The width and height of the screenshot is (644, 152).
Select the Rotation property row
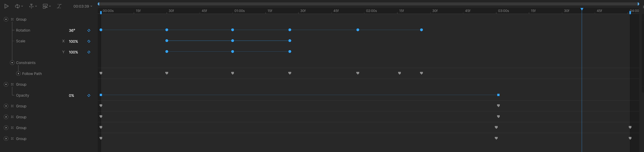(x=23, y=30)
